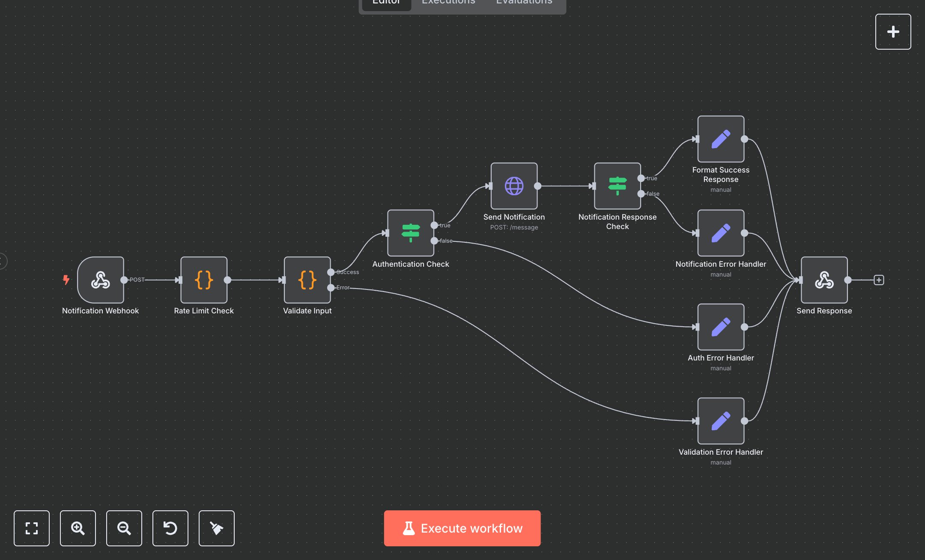The image size is (925, 560).
Task: Open the Notification Error Handler node
Action: coord(720,233)
